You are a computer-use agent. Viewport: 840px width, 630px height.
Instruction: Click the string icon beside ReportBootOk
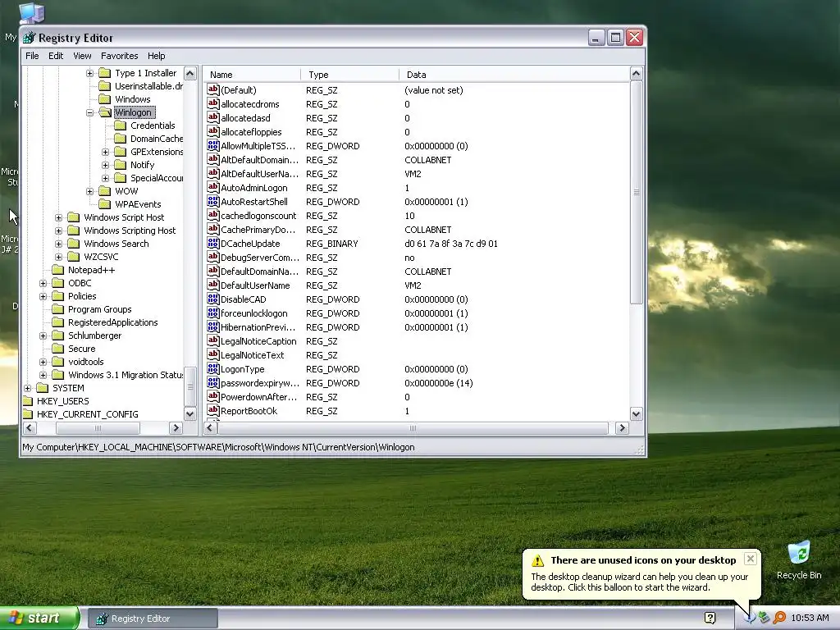(x=213, y=410)
